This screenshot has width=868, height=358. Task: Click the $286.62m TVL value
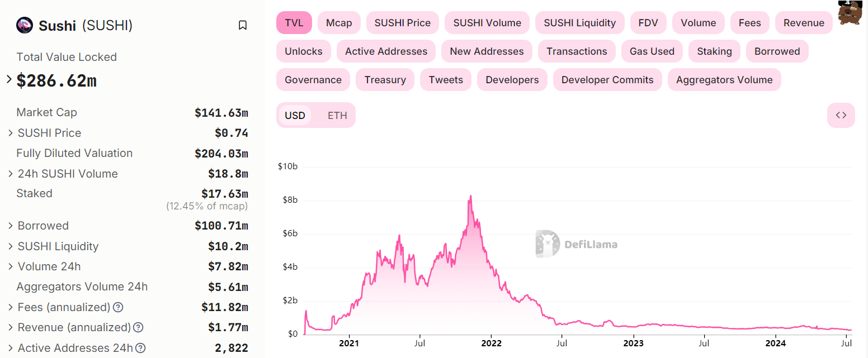[56, 80]
